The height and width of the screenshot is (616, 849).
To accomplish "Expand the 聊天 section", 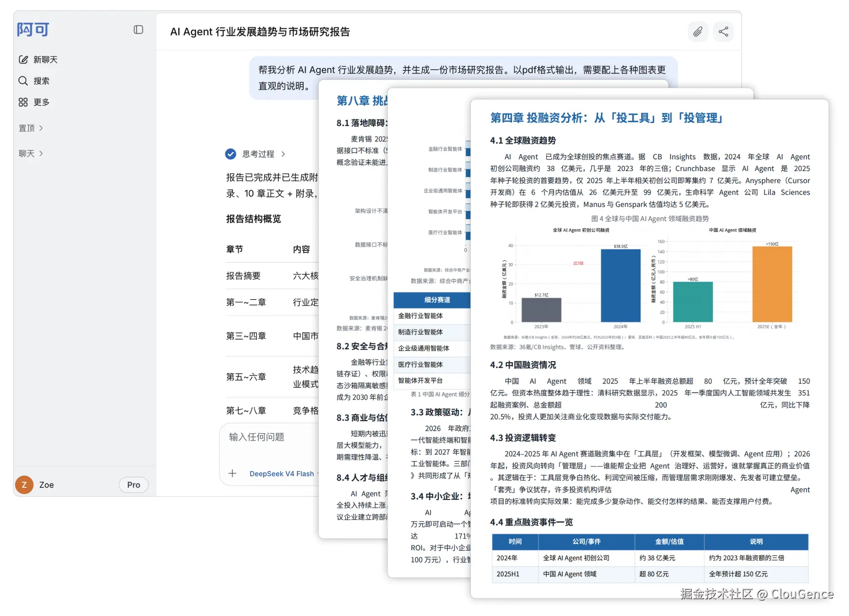I will (31, 154).
